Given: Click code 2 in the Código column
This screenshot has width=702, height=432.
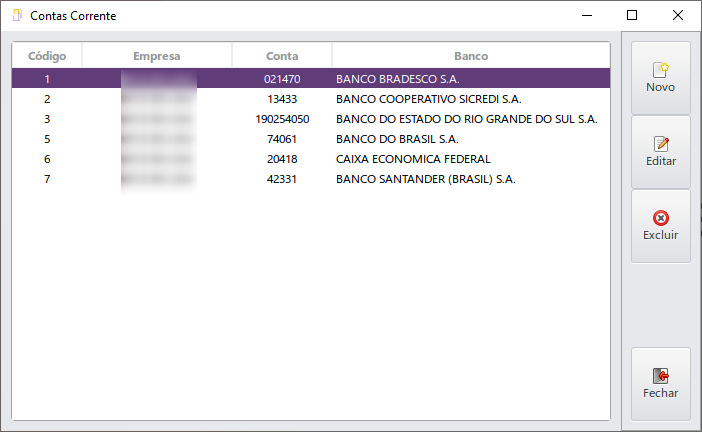Looking at the screenshot, I should [x=47, y=99].
